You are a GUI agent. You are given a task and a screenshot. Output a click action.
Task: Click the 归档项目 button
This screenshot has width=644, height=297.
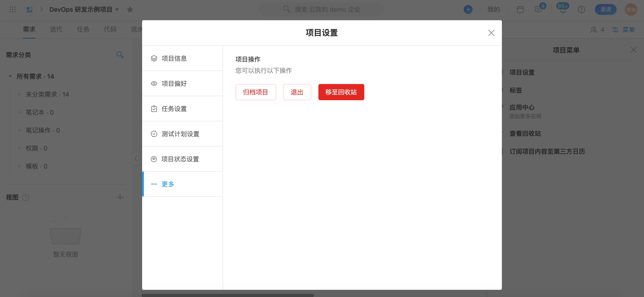click(255, 92)
